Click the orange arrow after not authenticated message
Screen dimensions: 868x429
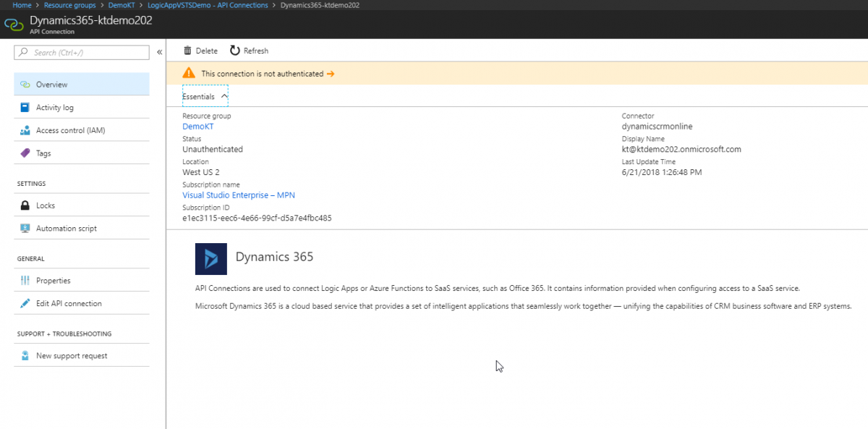331,74
